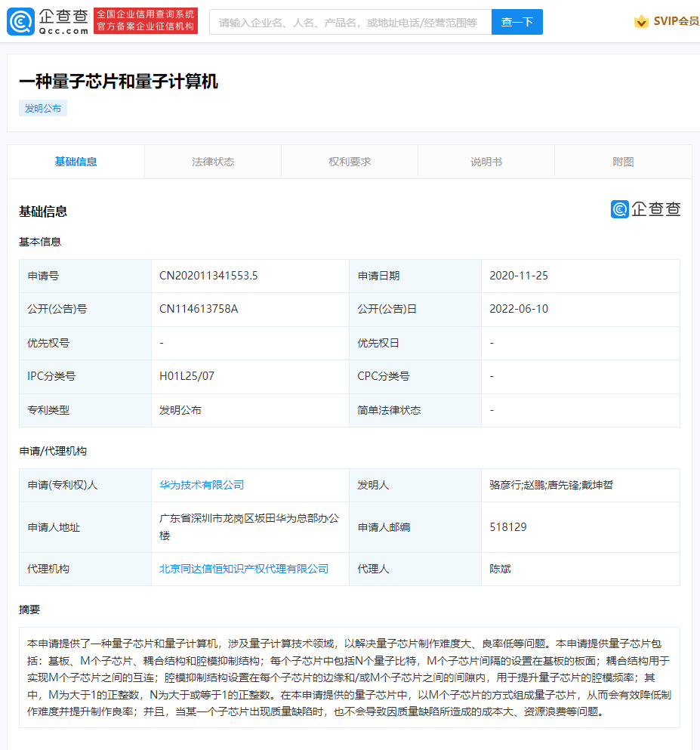The image size is (700, 750).
Task: Switch to the 基础信息 tab
Action: click(76, 162)
